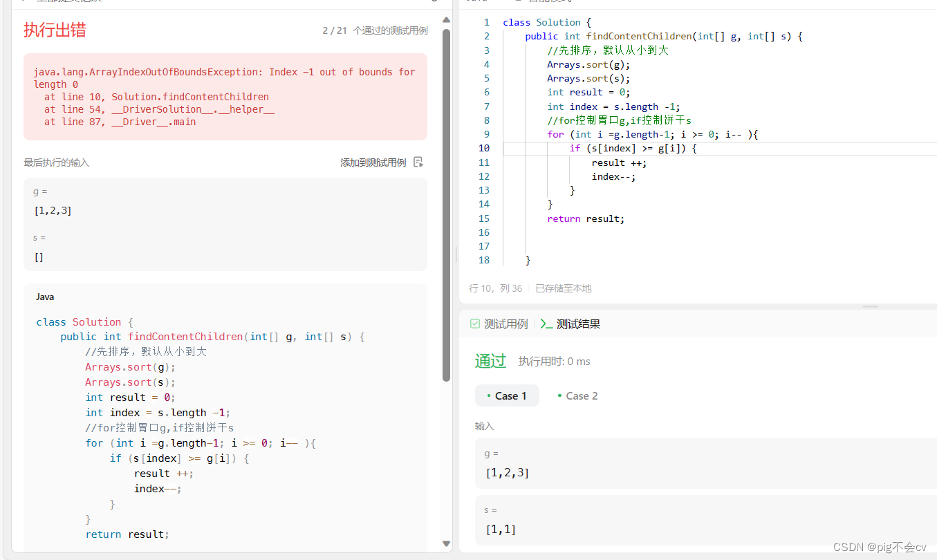
Task: Click 'if (s[index] >= g[i]) {' in editor
Action: point(633,148)
